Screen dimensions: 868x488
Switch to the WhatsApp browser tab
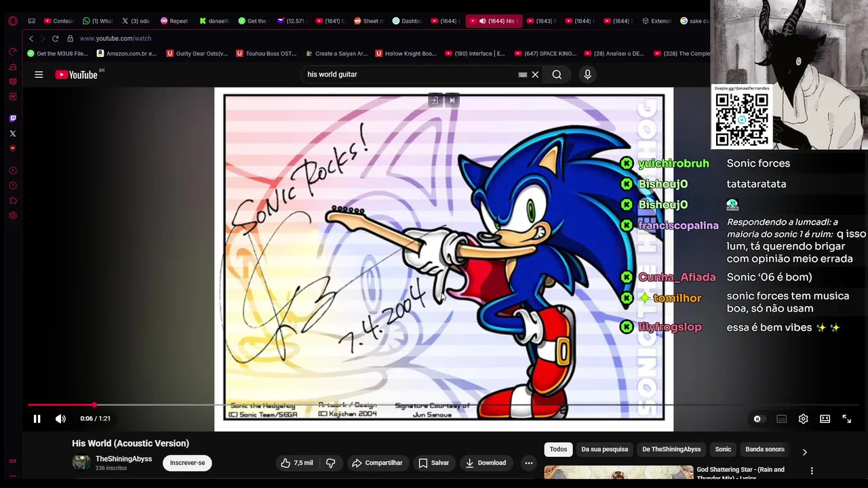[96, 21]
